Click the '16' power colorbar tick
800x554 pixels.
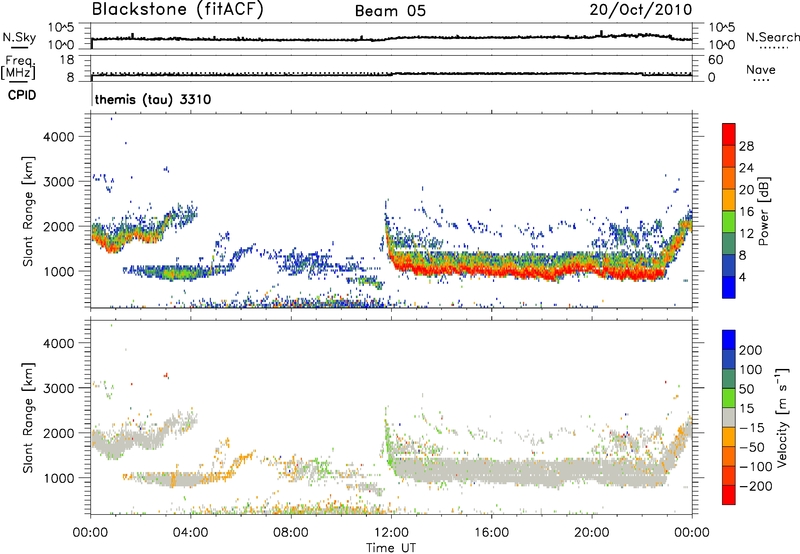[746, 212]
